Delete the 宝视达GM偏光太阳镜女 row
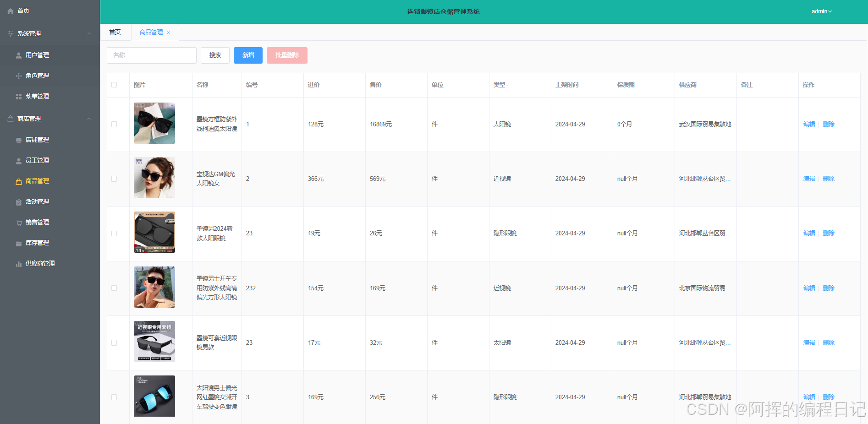This screenshot has height=424, width=868. [x=829, y=179]
